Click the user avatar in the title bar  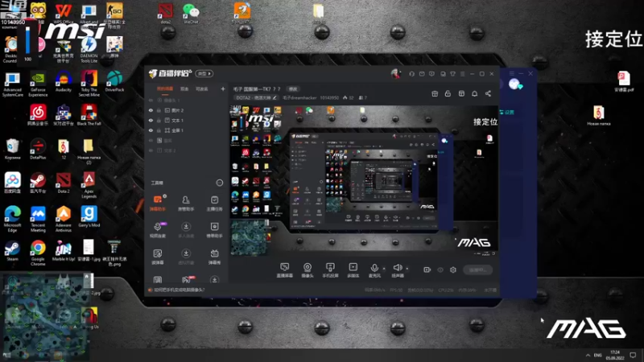(395, 74)
